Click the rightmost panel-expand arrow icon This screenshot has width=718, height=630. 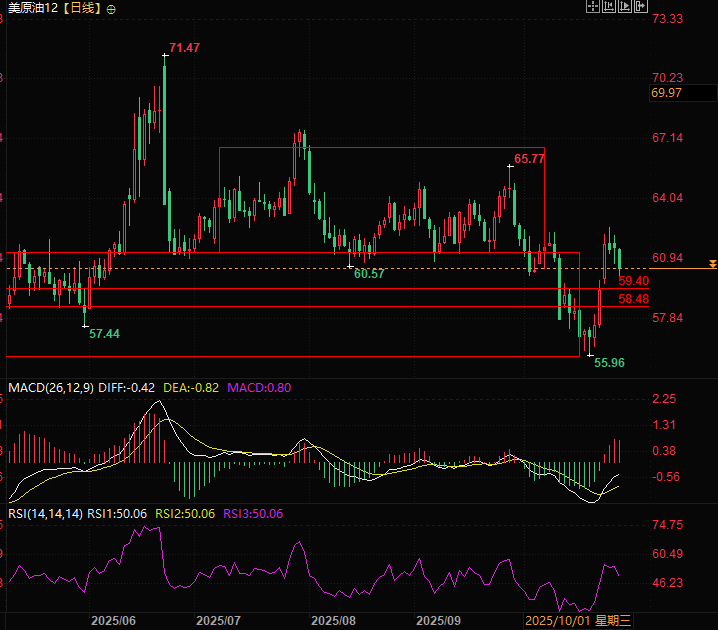click(640, 7)
